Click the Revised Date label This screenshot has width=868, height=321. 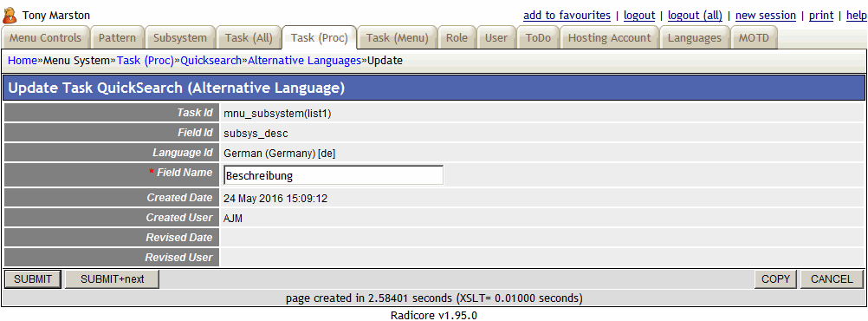click(178, 238)
